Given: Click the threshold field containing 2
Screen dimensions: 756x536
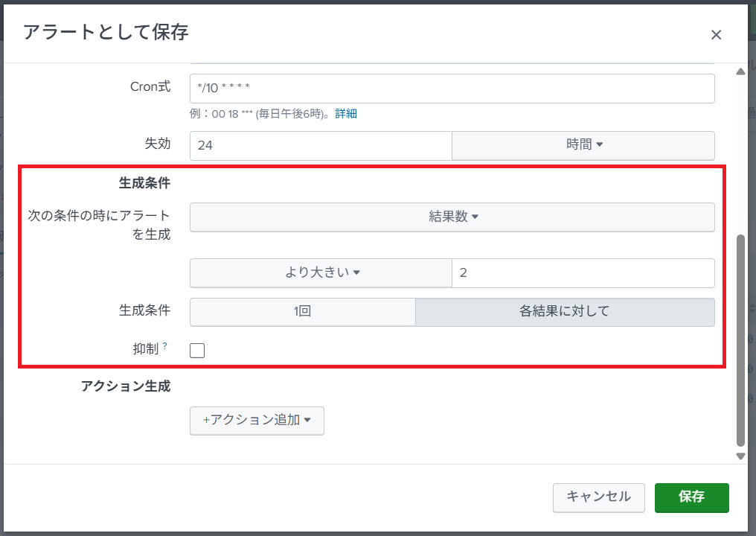Looking at the screenshot, I should tap(583, 273).
